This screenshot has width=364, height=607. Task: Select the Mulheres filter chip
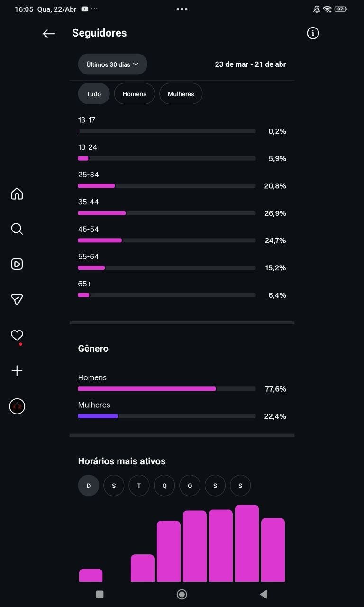[x=181, y=94]
